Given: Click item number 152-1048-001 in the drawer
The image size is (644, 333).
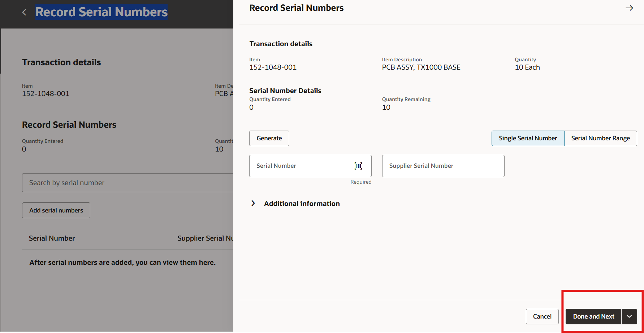Looking at the screenshot, I should [273, 67].
